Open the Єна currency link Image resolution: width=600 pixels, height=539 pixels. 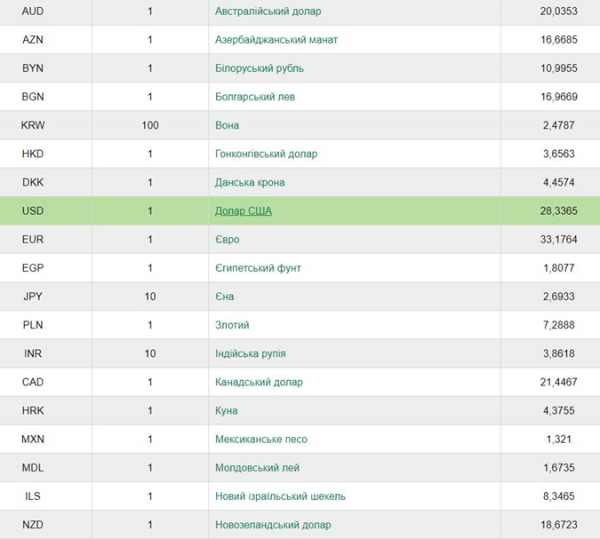click(224, 296)
